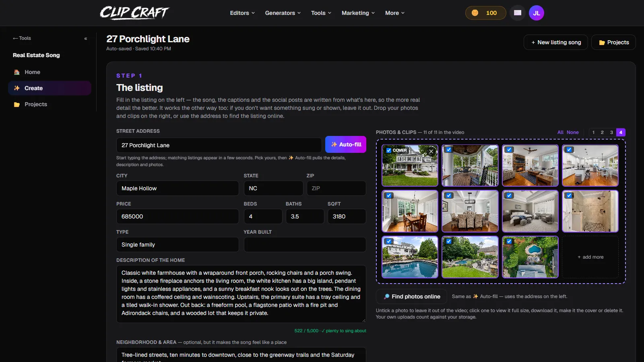The width and height of the screenshot is (644, 362).
Task: Edit the State field NC
Action: click(273, 188)
